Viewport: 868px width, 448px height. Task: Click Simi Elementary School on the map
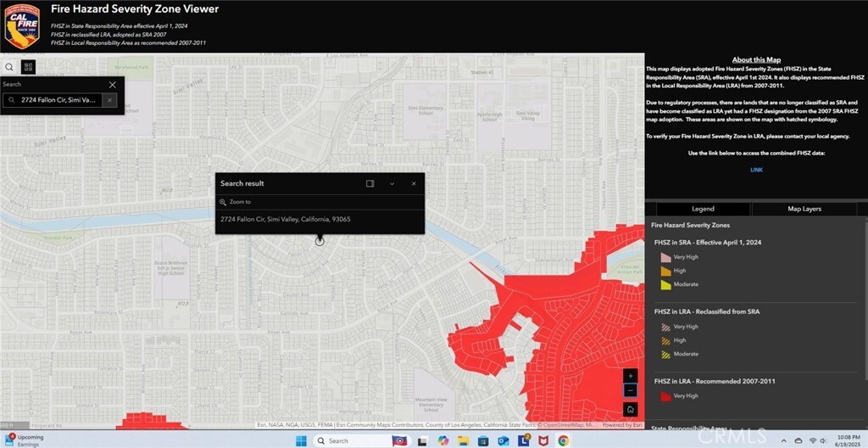(x=426, y=113)
